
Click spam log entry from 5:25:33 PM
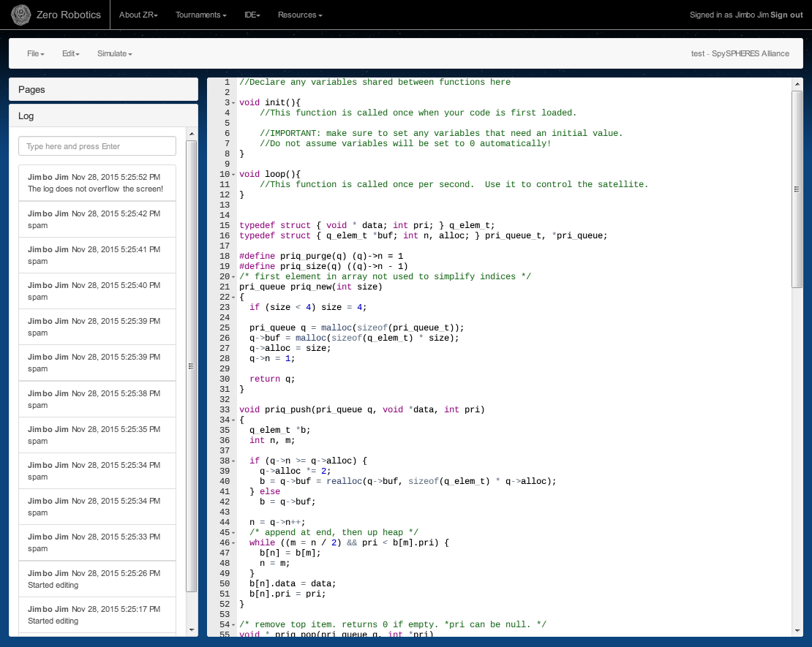coord(97,542)
